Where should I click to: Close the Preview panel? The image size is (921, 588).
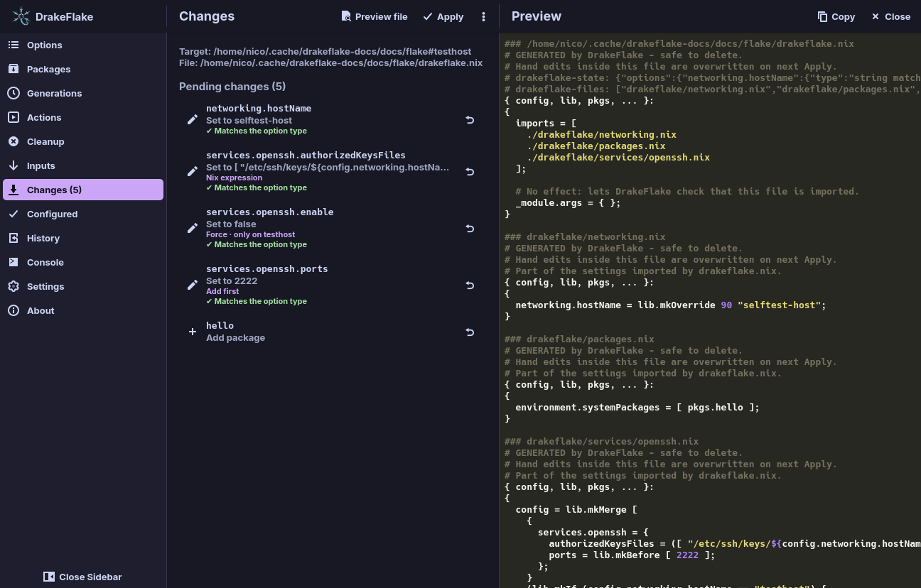[x=890, y=16]
